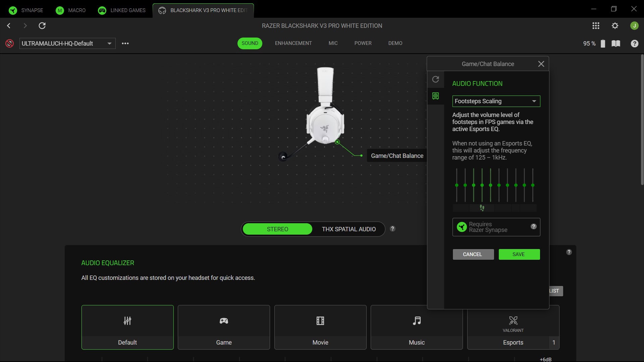Select the Sound section
Screen dimensions: 644x362
(250, 43)
